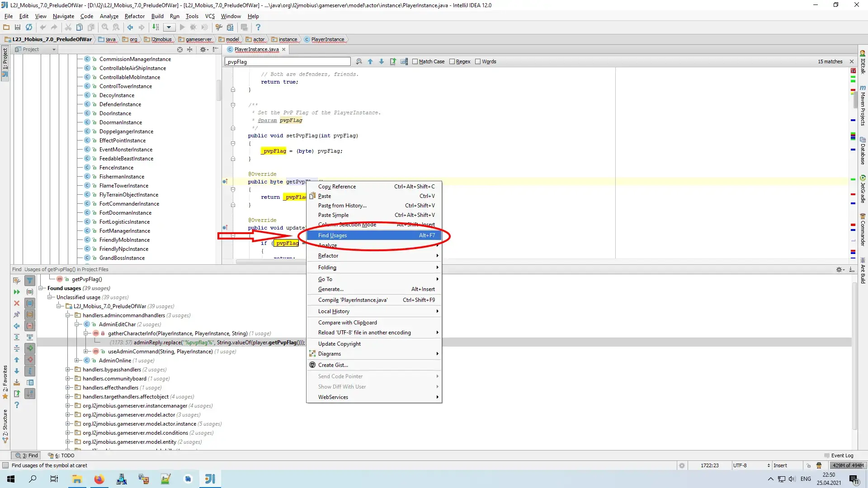This screenshot has height=488, width=868.
Task: Toggle alphabetical sort button in Find panel
Action: (30, 394)
